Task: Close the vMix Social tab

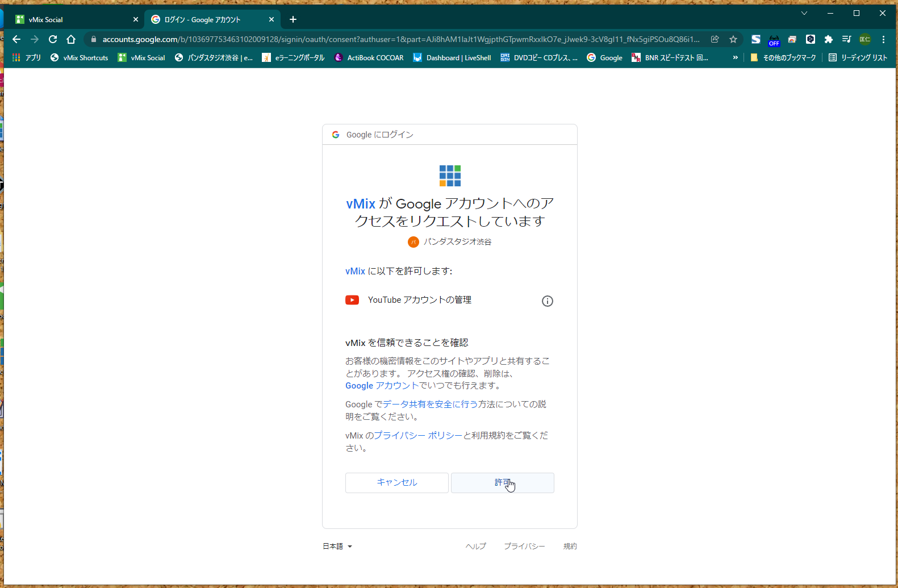Action: [x=136, y=19]
